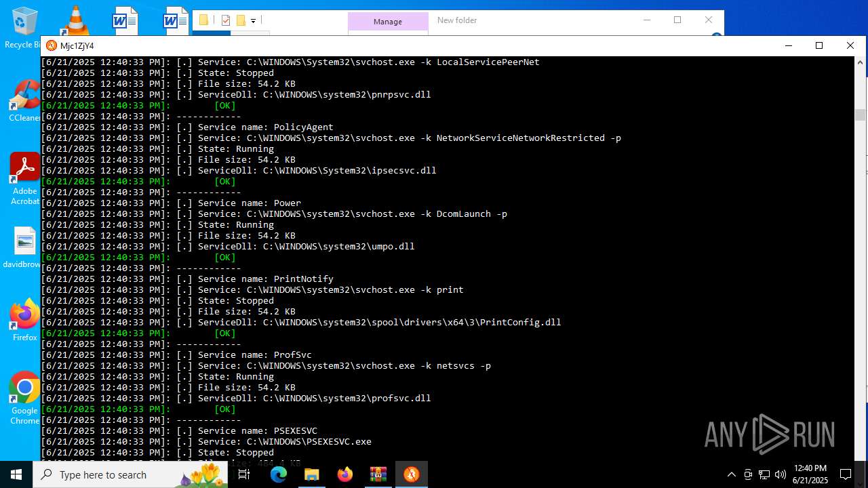
Task: Launch Firefox from the desktop shortcut
Action: coord(24,321)
